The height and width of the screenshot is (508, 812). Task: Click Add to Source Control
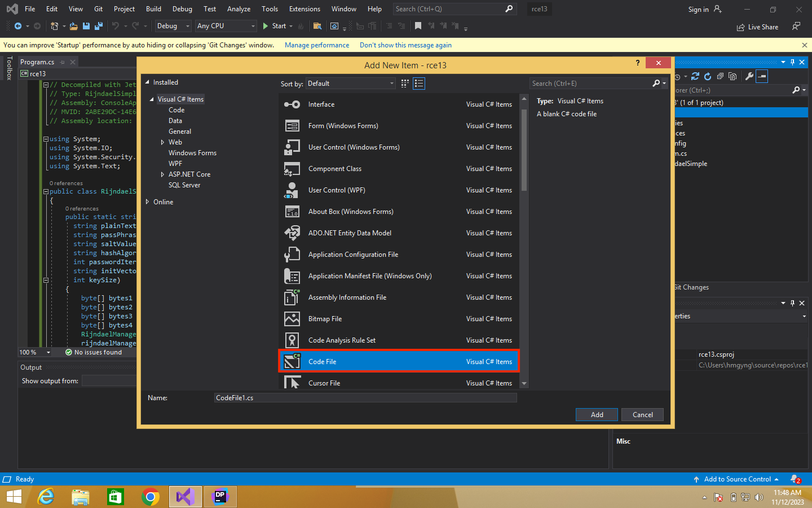coord(736,479)
